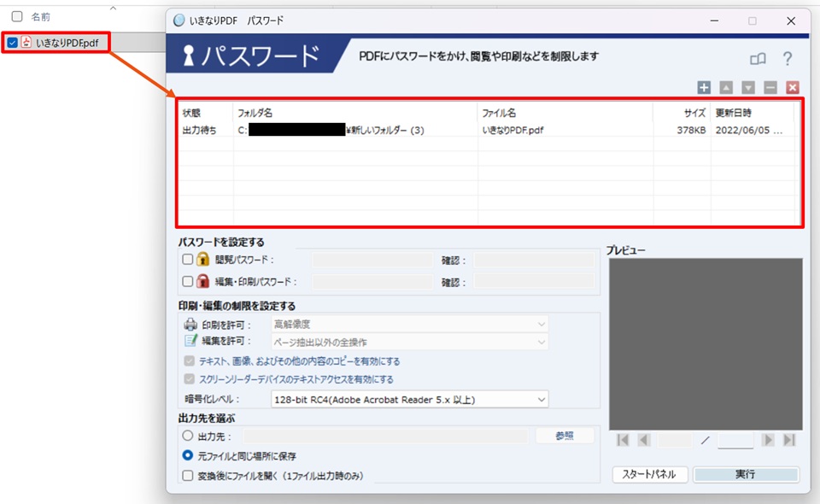Open the 暗号化レベル dropdown
This screenshot has width=820, height=504.
[409, 400]
